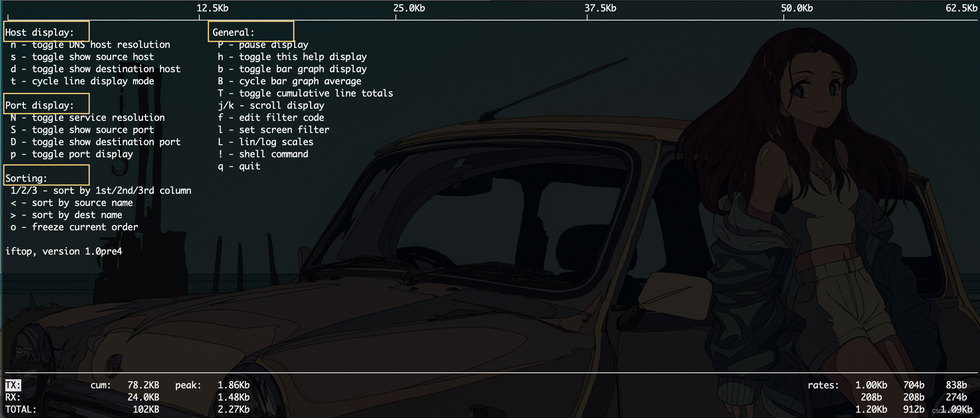Click the 'General:' heading

point(233,32)
